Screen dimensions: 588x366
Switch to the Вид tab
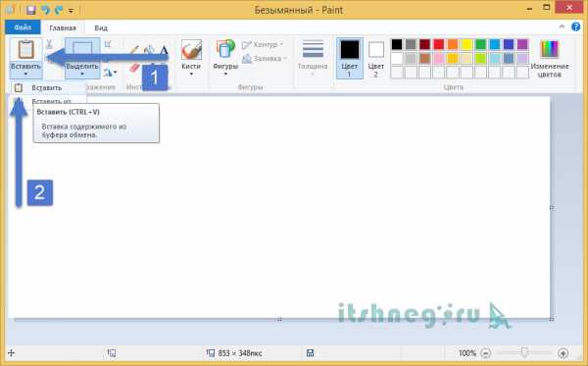101,27
